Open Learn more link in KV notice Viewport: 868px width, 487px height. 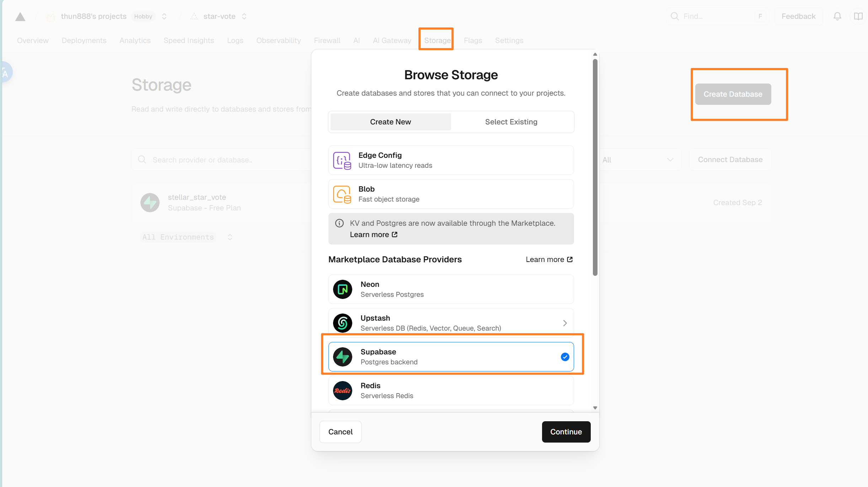click(374, 235)
